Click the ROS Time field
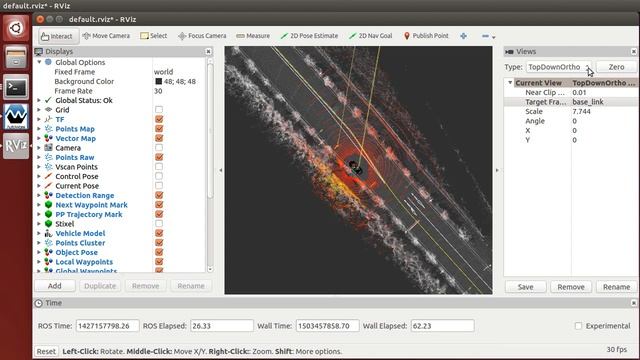Screen dimensions: 640x360 107,326
